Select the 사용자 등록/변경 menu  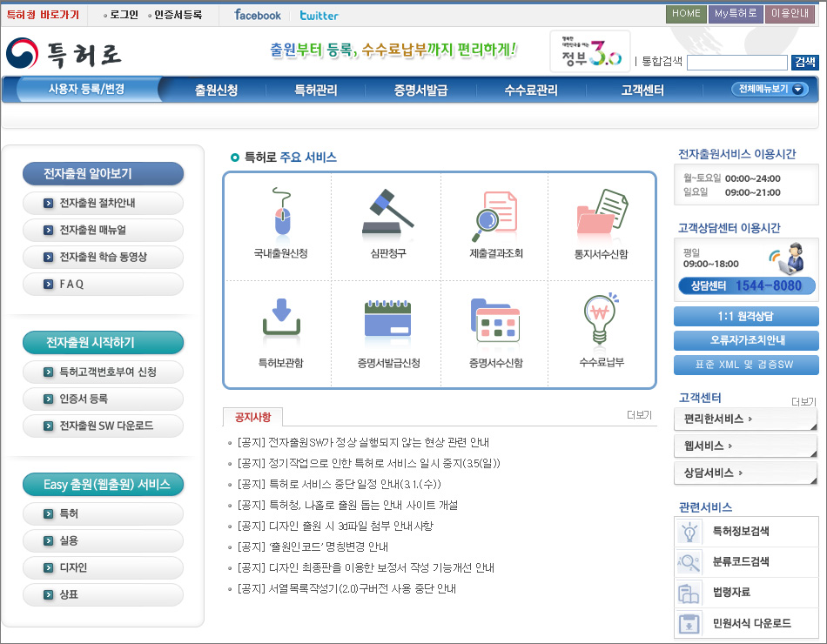coord(86,89)
